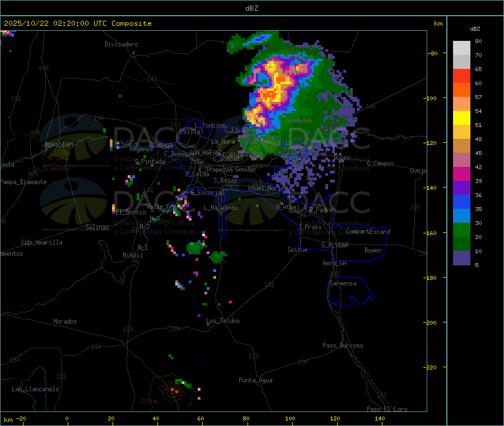Click the S_Rosas map label
Viewport: 504px width, 426px height.
pyautogui.click(x=225, y=181)
